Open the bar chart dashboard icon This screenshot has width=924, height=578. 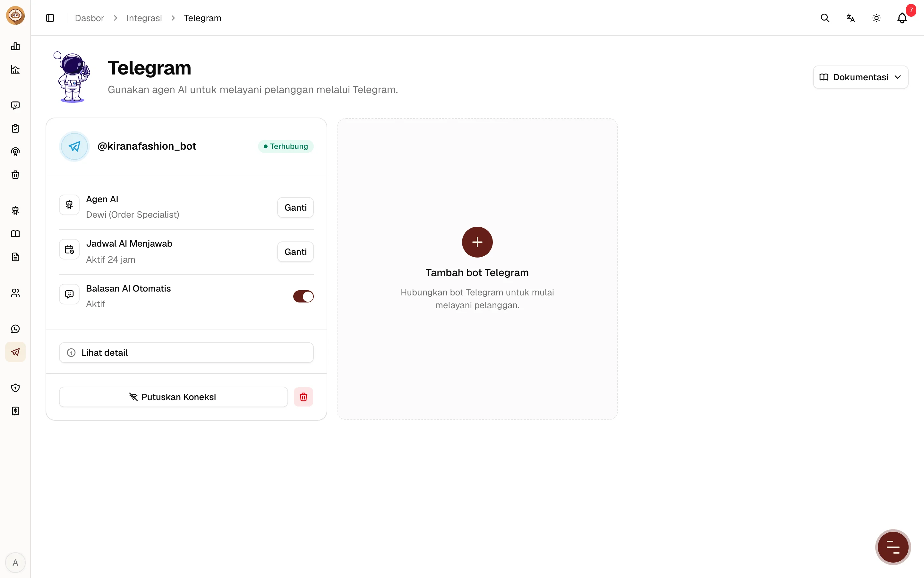[15, 46]
